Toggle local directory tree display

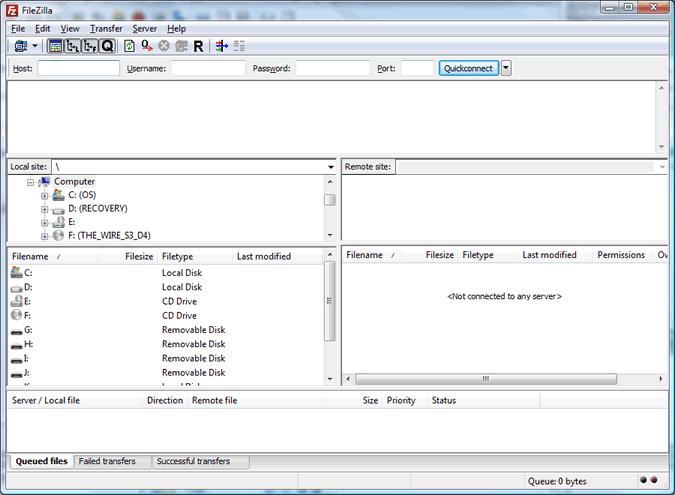[x=72, y=46]
